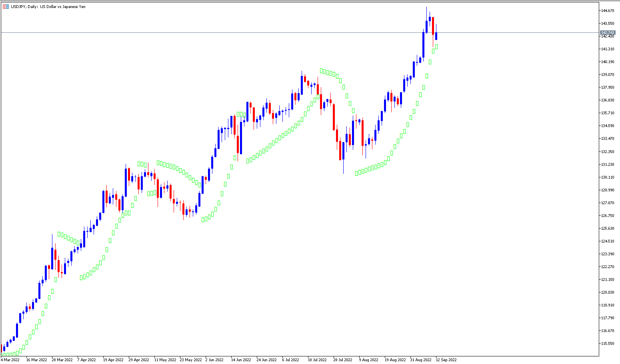The image size is (620, 364).
Task: Click the 122.270 price axis label
Action: click(608, 267)
